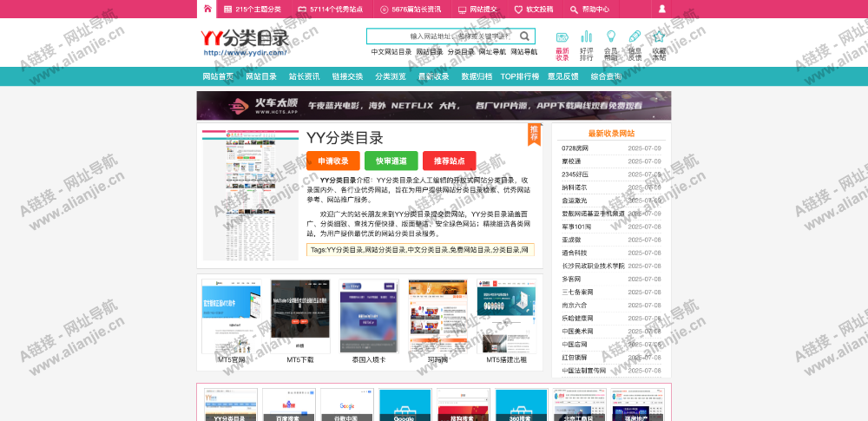Click the home icon in the top pink bar
Image resolution: width=868 pixels, height=421 pixels.
point(207,9)
